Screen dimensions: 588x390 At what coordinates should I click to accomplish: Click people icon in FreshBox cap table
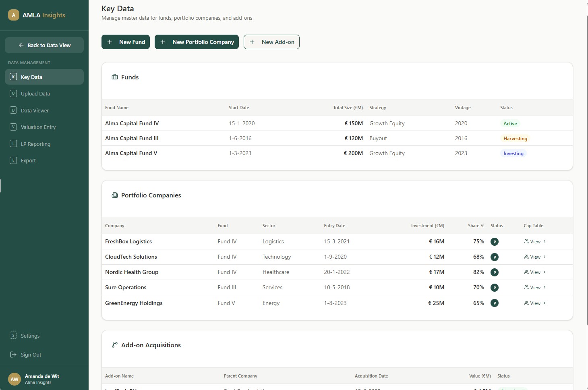(526, 241)
